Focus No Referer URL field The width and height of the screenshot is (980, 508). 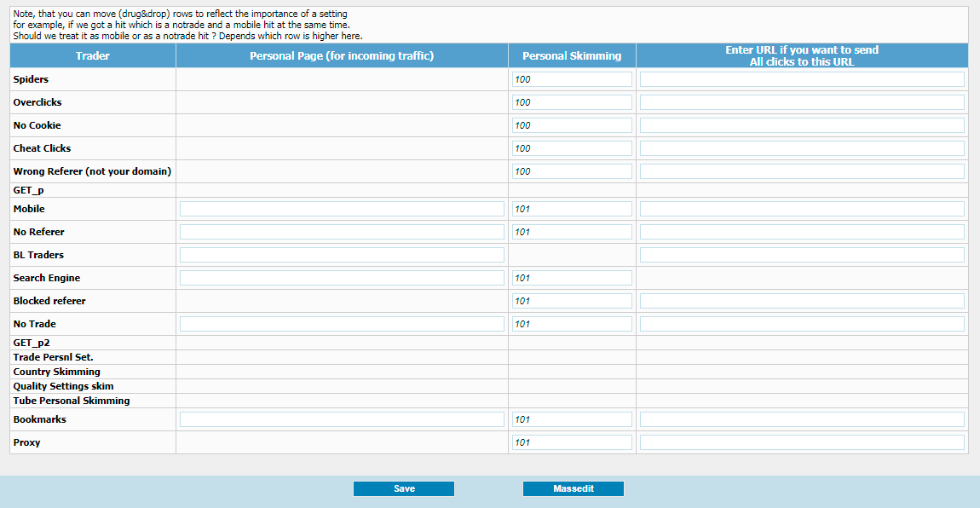pyautogui.click(x=802, y=233)
